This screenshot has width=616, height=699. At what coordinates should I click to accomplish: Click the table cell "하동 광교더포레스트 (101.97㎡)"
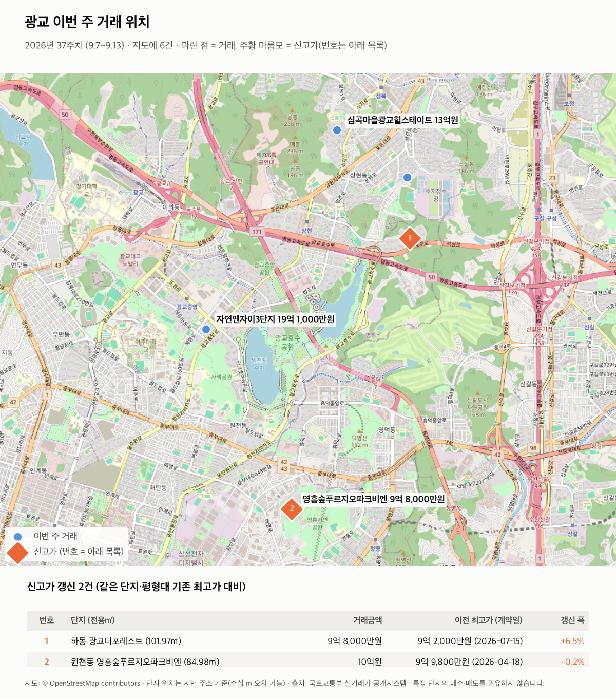[x=126, y=641]
